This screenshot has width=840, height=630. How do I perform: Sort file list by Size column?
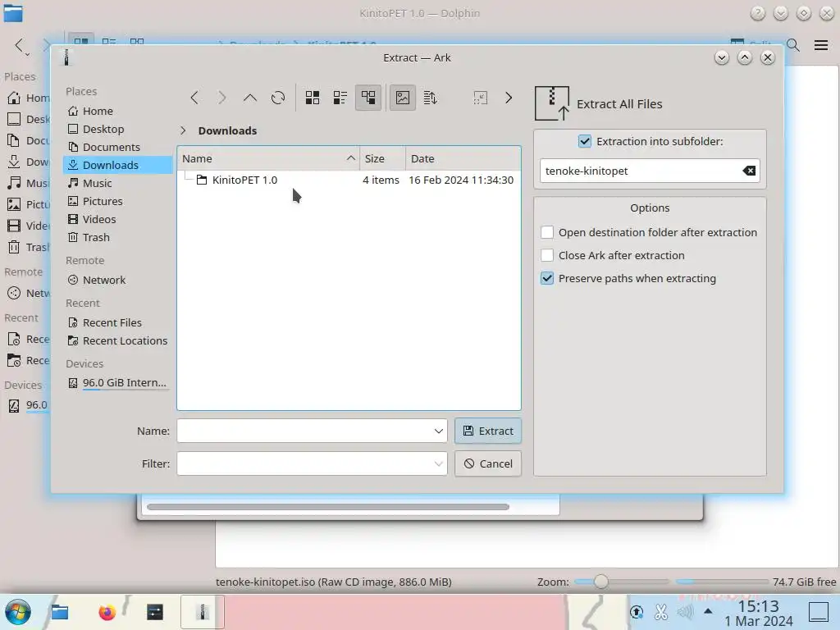[382, 158]
